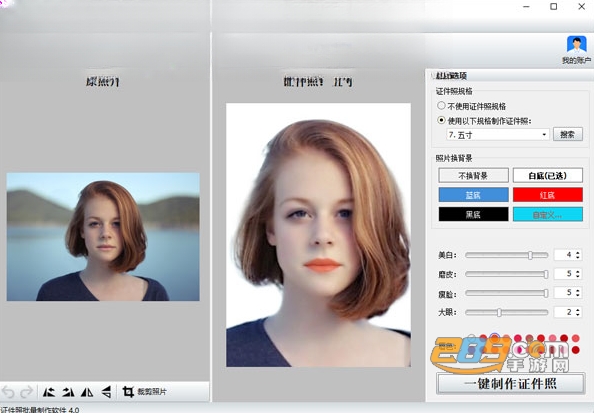
Task: Click the 搜索 button beside size dropdown
Action: (x=567, y=134)
